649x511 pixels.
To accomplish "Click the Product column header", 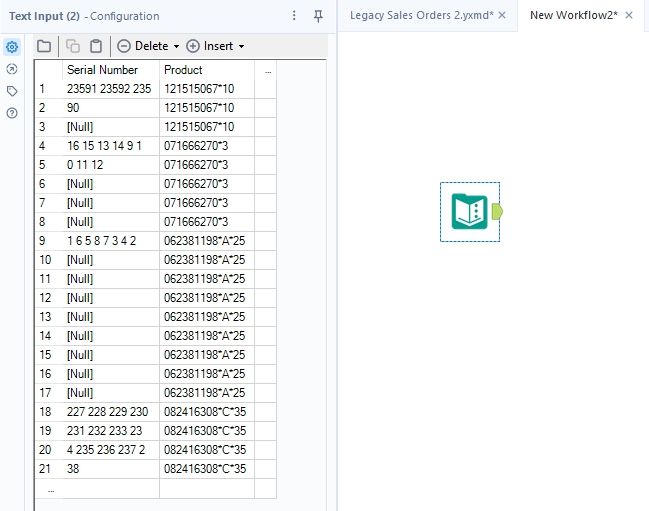I will click(207, 70).
